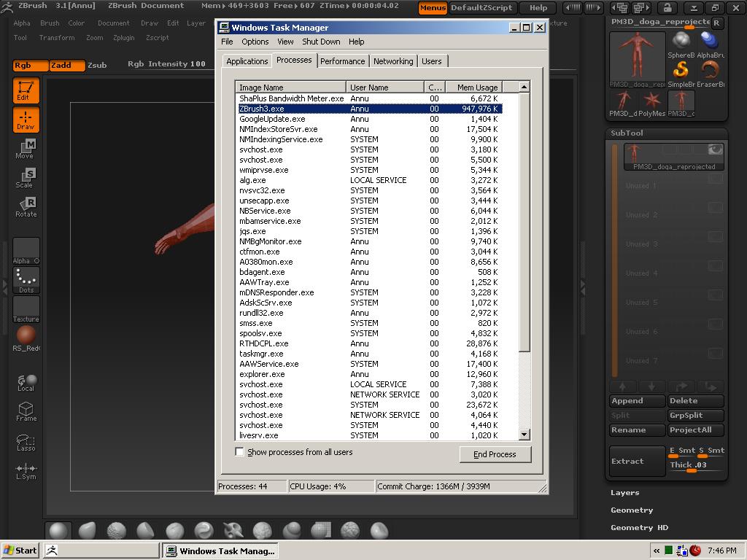
Task: Expand the Geometry HD sub-palette
Action: pos(639,528)
